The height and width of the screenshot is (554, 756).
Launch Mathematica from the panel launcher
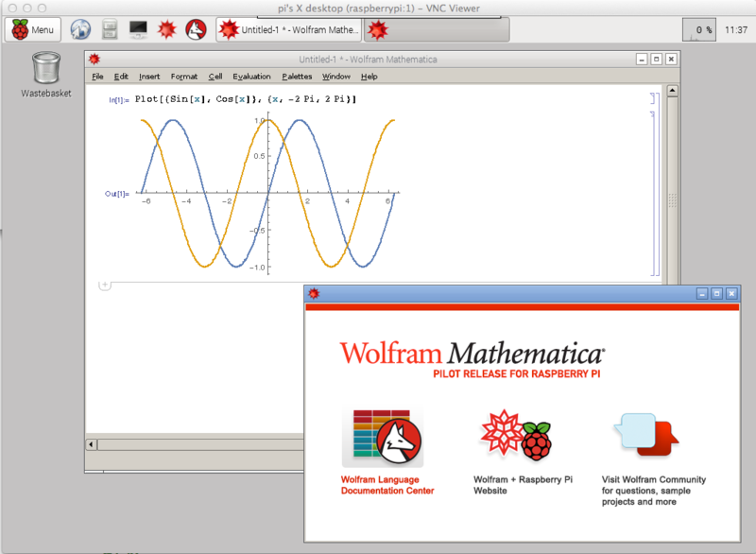coord(167,30)
